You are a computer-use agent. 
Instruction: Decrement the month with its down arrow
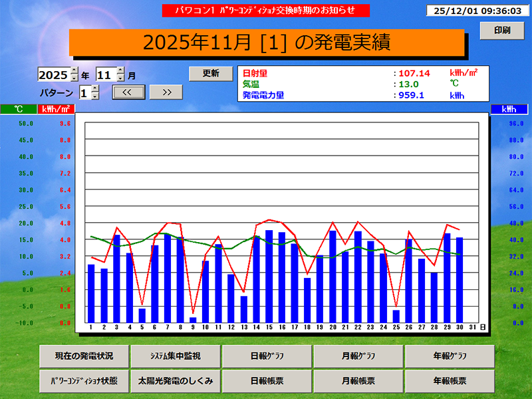tap(120, 78)
